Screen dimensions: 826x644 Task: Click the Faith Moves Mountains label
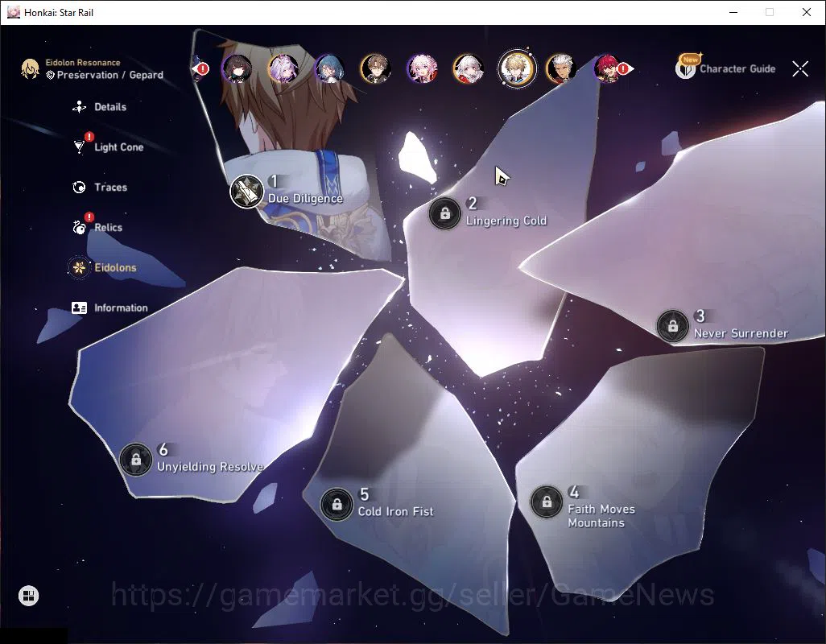click(x=601, y=516)
